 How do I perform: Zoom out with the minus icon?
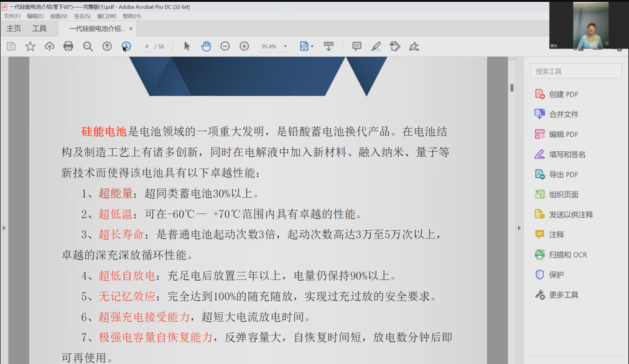[225, 46]
